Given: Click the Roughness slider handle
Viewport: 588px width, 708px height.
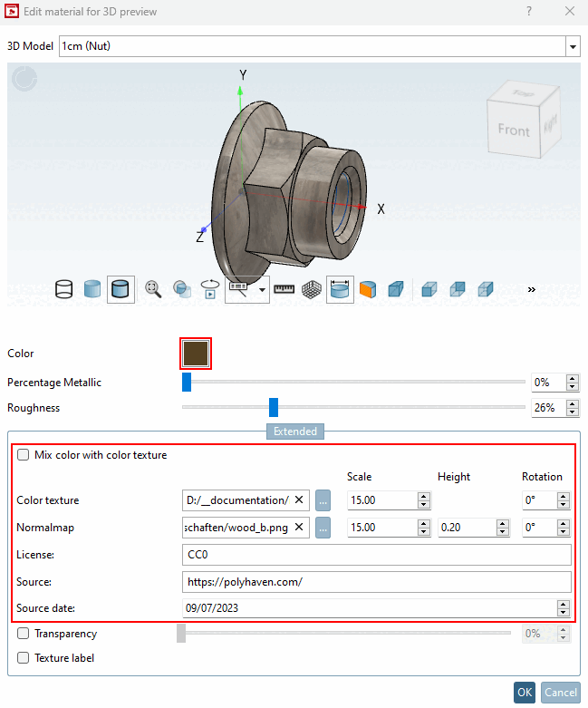Looking at the screenshot, I should [x=274, y=407].
